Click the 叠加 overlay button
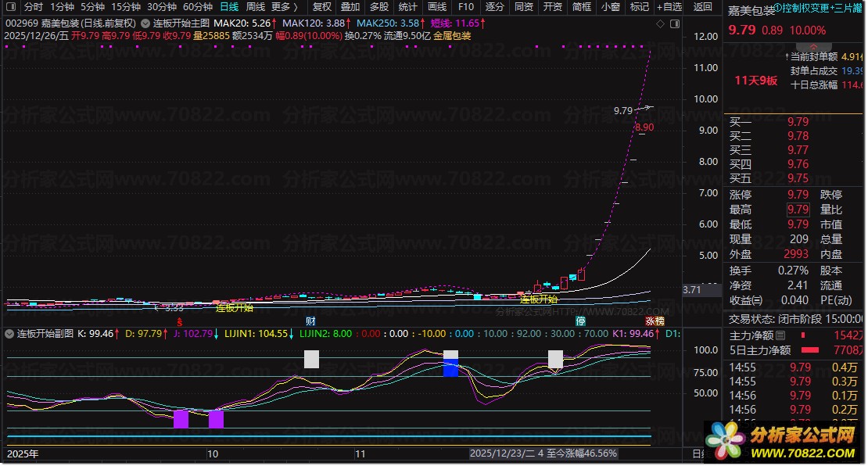868x466 pixels. [x=350, y=6]
